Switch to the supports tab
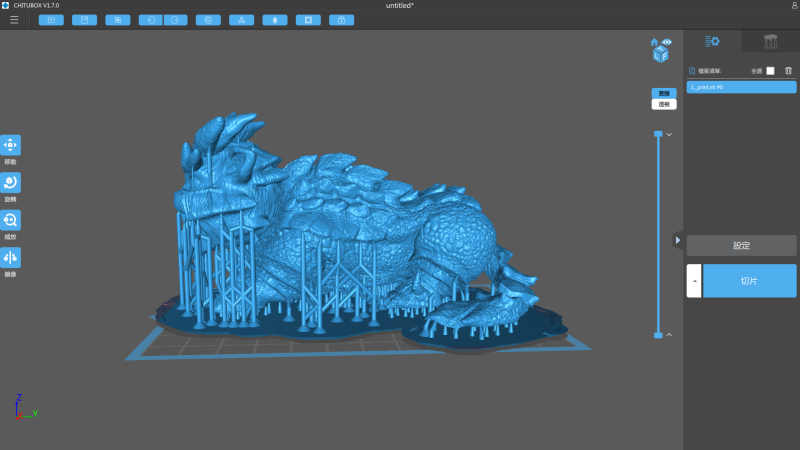The image size is (800, 450). tap(770, 41)
